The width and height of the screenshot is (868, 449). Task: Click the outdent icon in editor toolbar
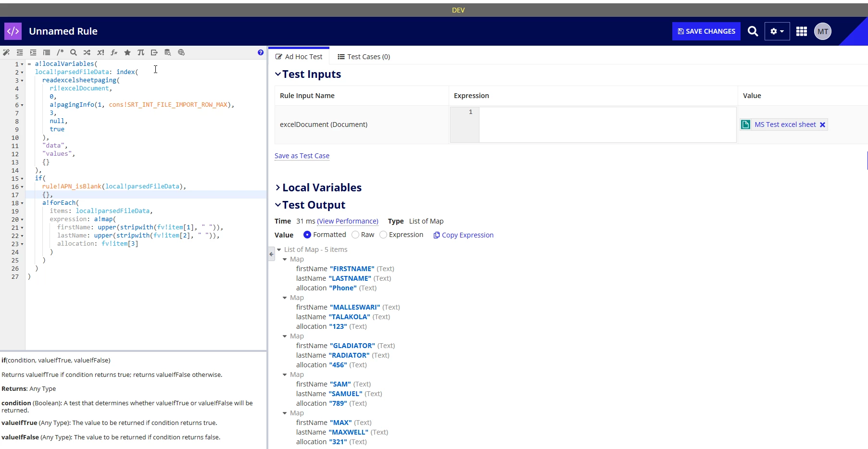[20, 52]
